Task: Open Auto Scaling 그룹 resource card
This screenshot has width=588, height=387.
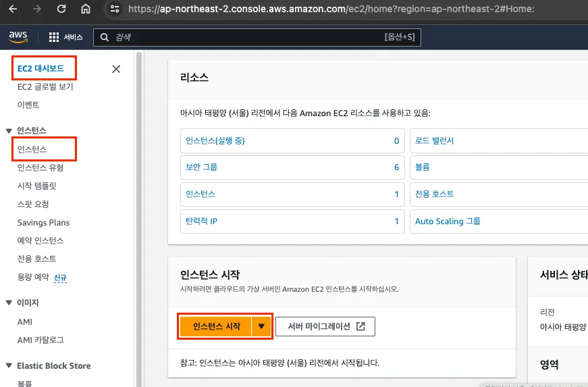Action: click(499, 222)
